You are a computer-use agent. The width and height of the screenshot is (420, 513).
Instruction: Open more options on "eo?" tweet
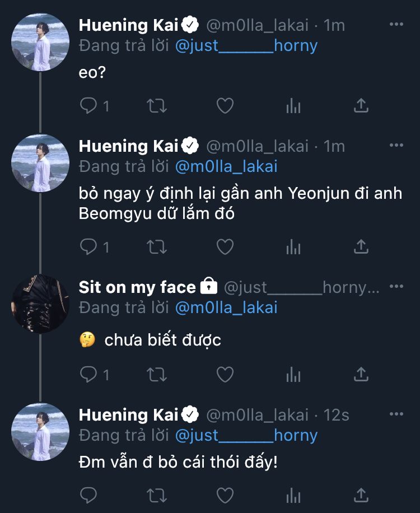(x=396, y=25)
